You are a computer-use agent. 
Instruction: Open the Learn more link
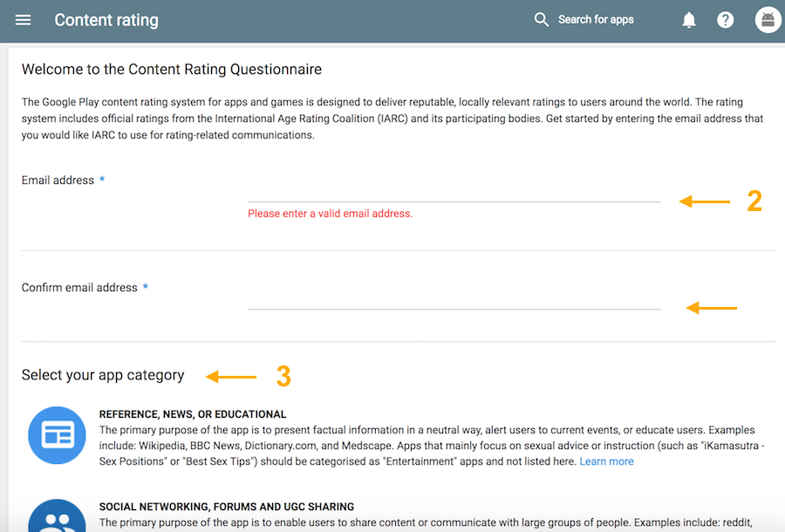[606, 461]
